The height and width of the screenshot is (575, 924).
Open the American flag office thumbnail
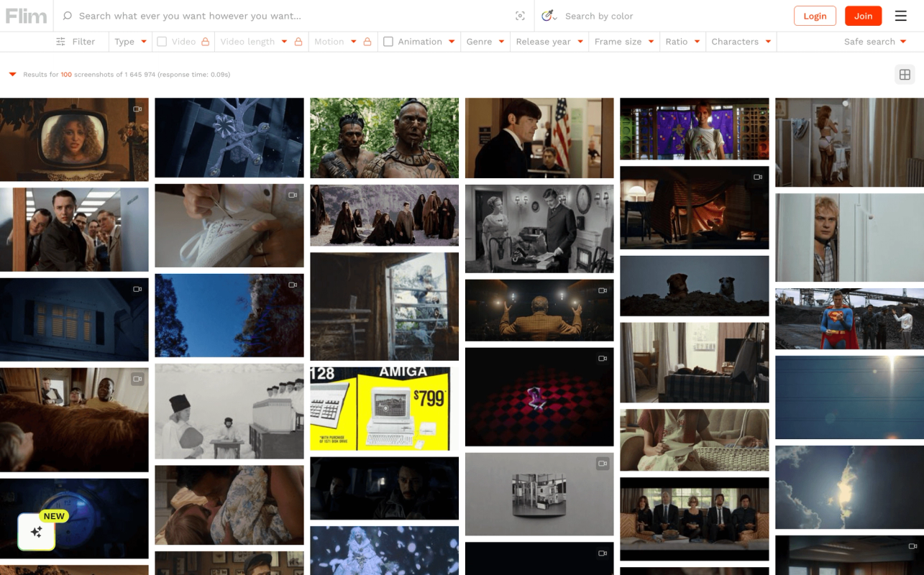point(539,138)
